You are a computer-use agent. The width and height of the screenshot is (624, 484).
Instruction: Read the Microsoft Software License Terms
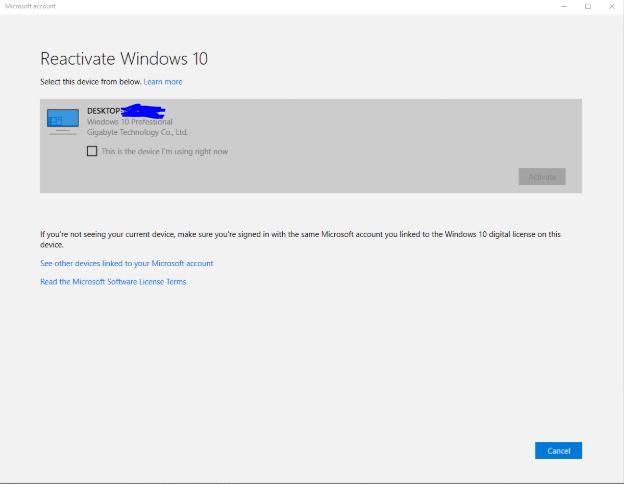113,282
